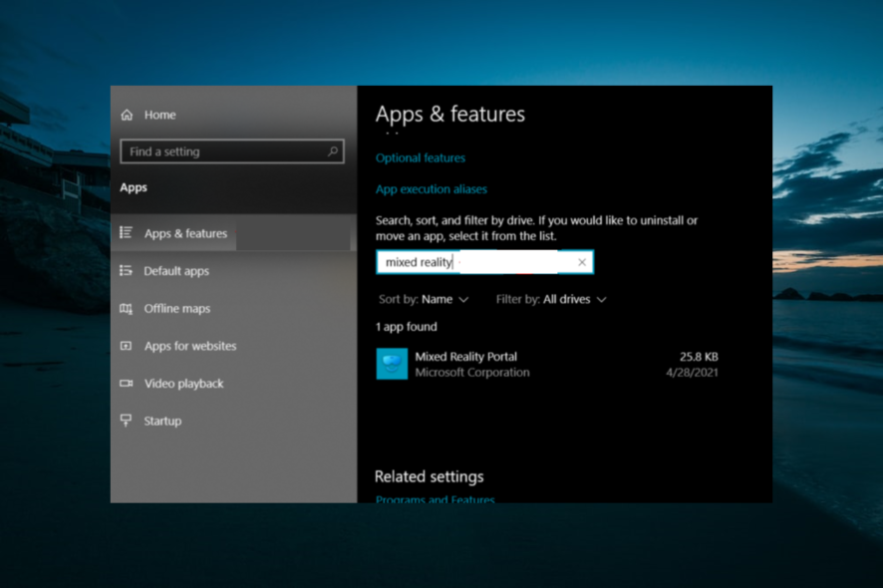Click the Startup icon
The image size is (883, 588).
pyautogui.click(x=127, y=421)
